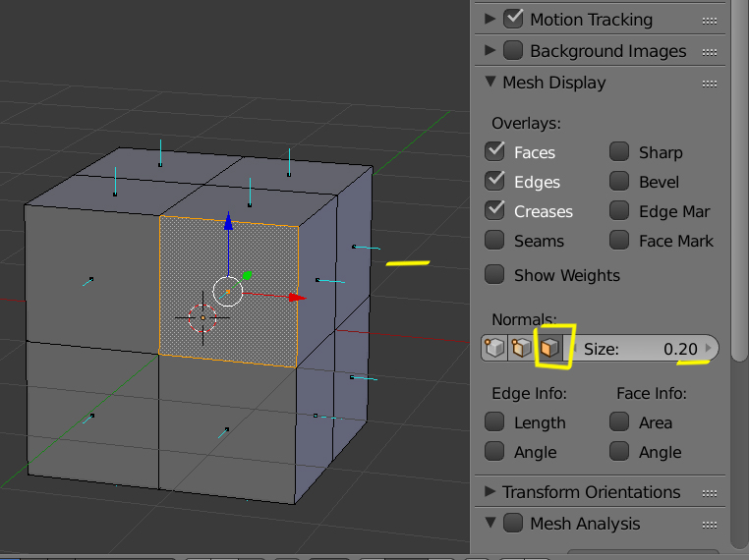The width and height of the screenshot is (749, 560).
Task: Expand the Background Images panel
Action: coord(490,51)
